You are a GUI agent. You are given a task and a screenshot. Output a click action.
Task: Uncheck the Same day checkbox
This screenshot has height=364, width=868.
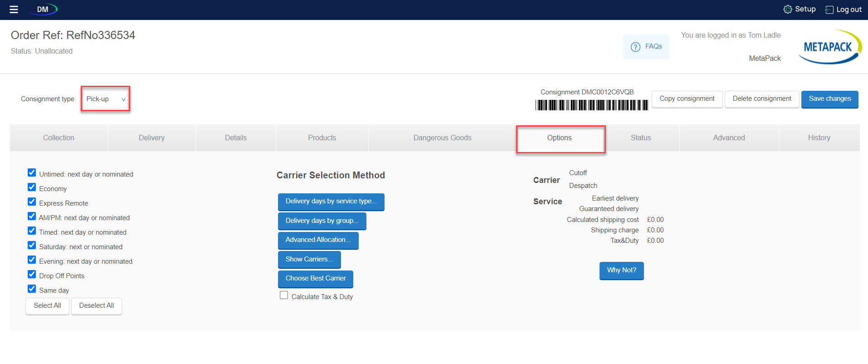point(32,289)
